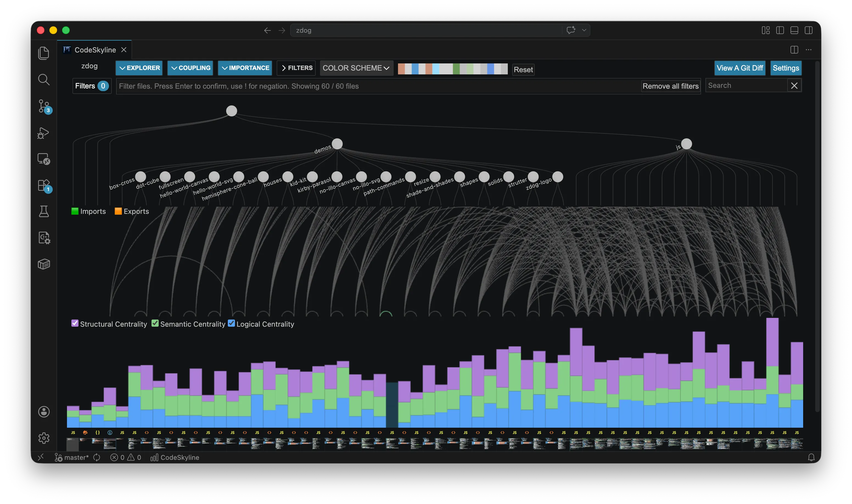Open notifications bell in status bar
This screenshot has width=852, height=504.
pos(811,458)
